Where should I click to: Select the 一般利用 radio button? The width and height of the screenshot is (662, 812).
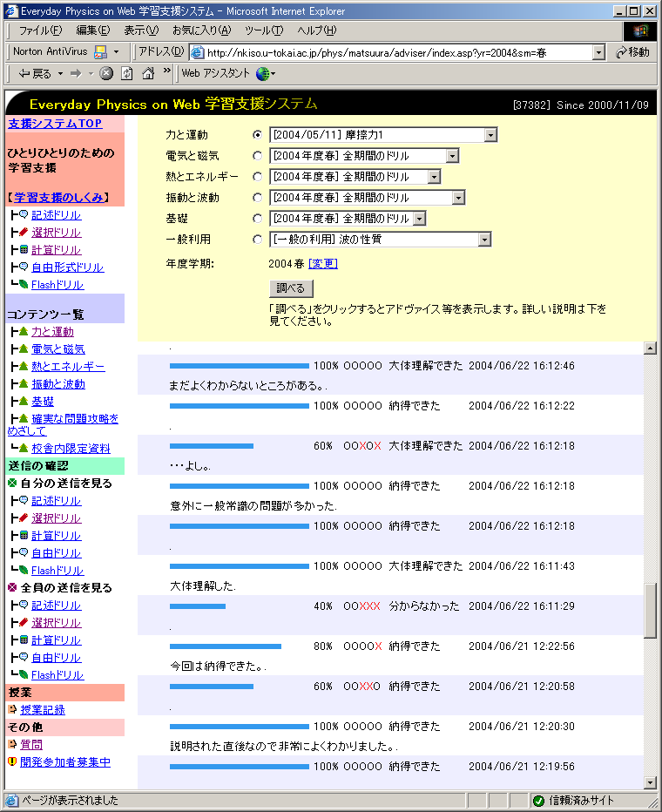point(257,240)
